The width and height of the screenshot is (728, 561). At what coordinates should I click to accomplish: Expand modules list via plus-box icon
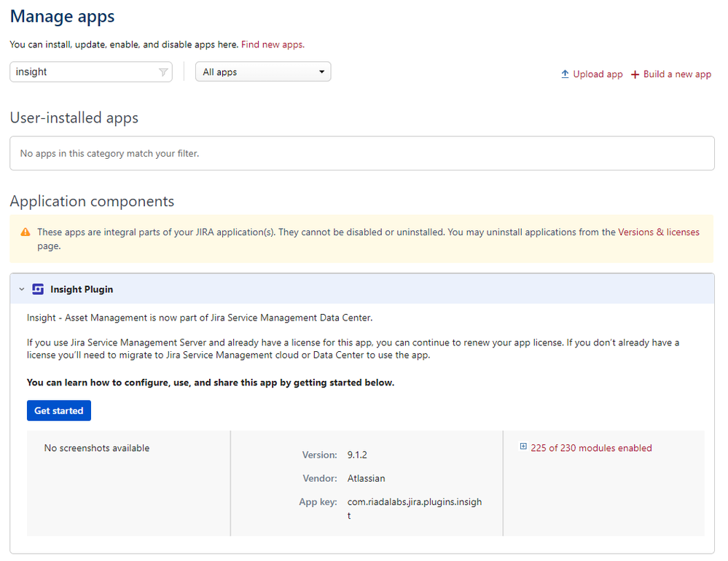[x=523, y=447]
